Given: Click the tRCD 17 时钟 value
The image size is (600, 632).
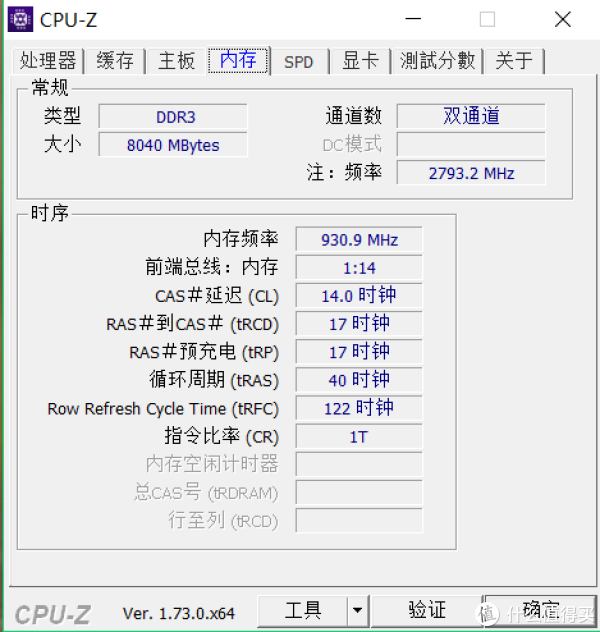Looking at the screenshot, I should point(359,324).
